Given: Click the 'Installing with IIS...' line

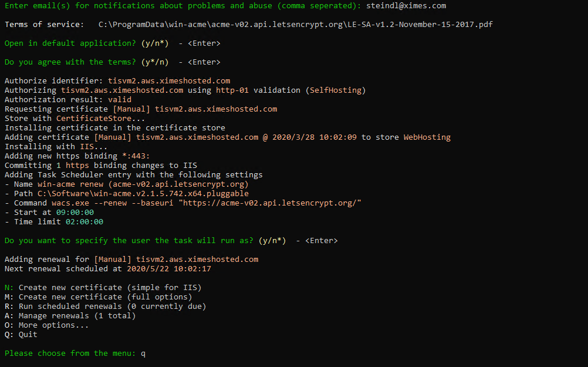Looking at the screenshot, I should point(56,146).
